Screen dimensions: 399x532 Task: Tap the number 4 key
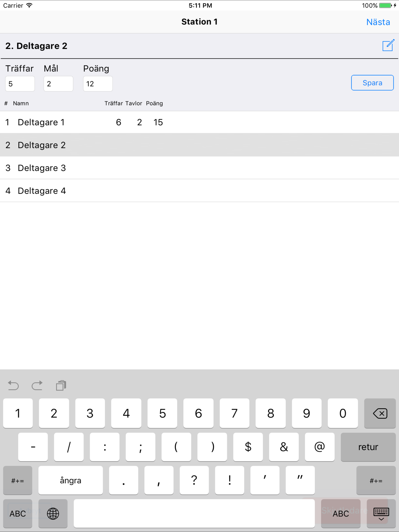[126, 413]
